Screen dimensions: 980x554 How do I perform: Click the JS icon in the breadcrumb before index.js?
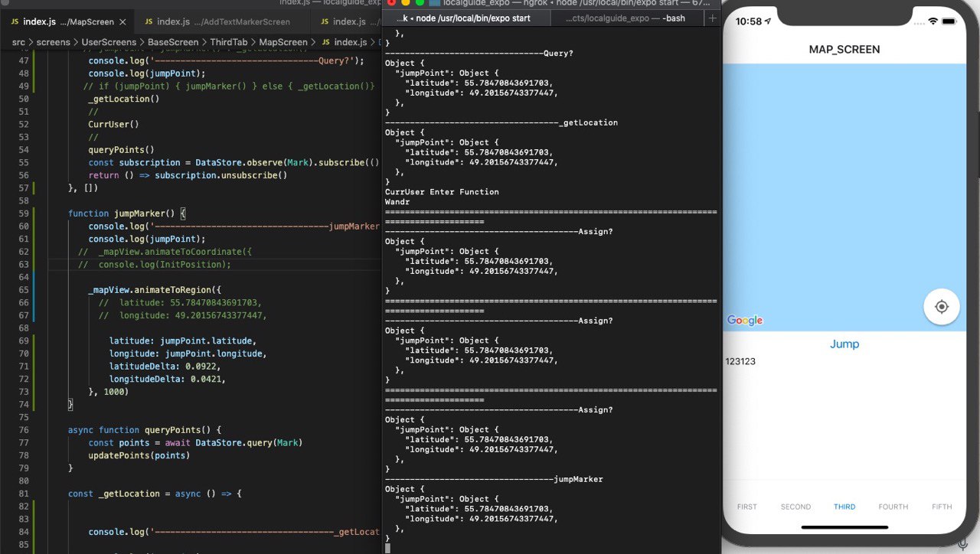(326, 42)
